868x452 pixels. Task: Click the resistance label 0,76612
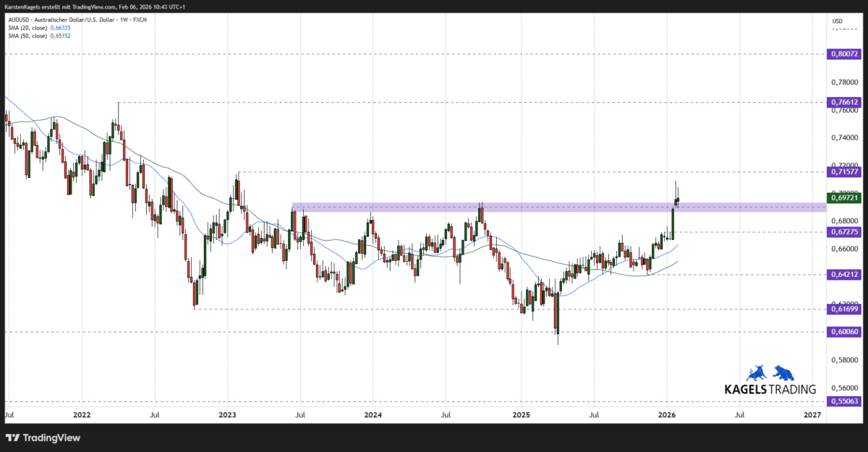click(x=843, y=102)
